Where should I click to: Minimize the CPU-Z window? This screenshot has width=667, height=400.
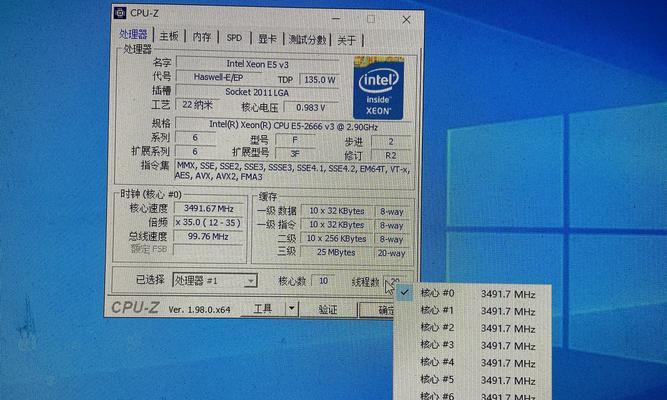(336, 19)
